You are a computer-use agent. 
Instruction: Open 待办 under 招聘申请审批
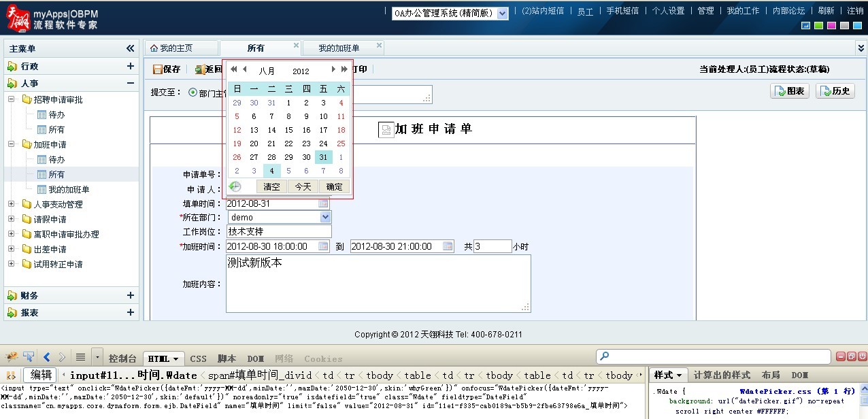pyautogui.click(x=56, y=115)
